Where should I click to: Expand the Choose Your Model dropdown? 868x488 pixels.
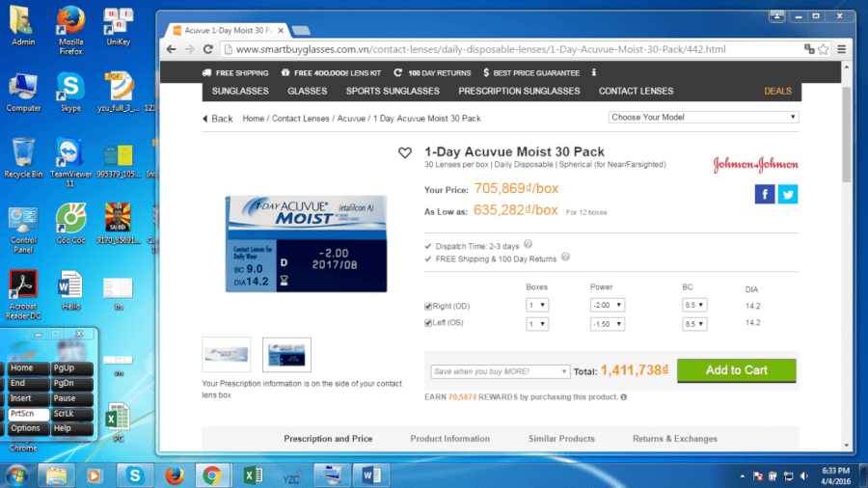pyautogui.click(x=704, y=117)
